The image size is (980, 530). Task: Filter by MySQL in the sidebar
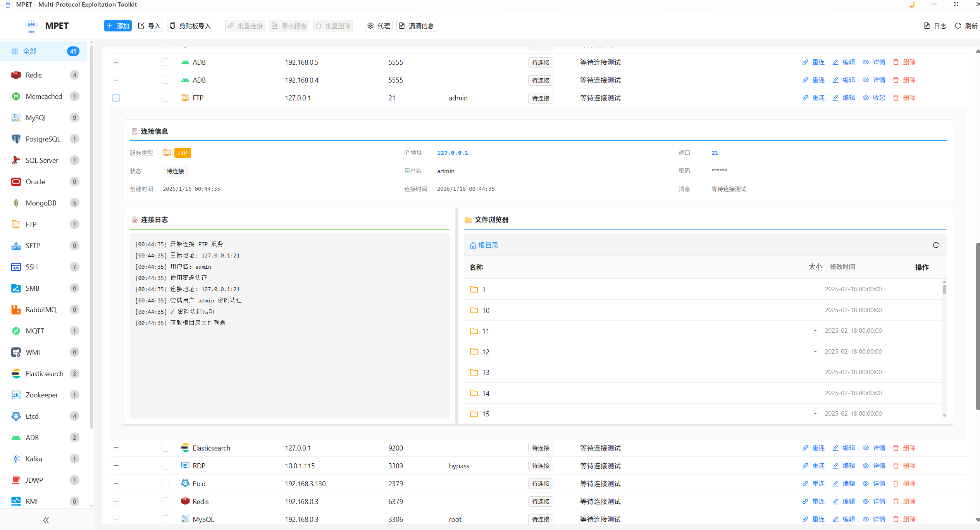pos(36,117)
